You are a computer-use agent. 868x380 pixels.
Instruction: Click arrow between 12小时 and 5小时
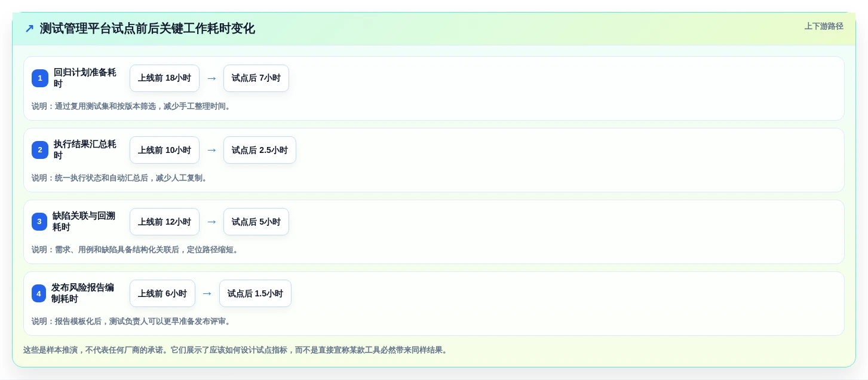pos(211,222)
